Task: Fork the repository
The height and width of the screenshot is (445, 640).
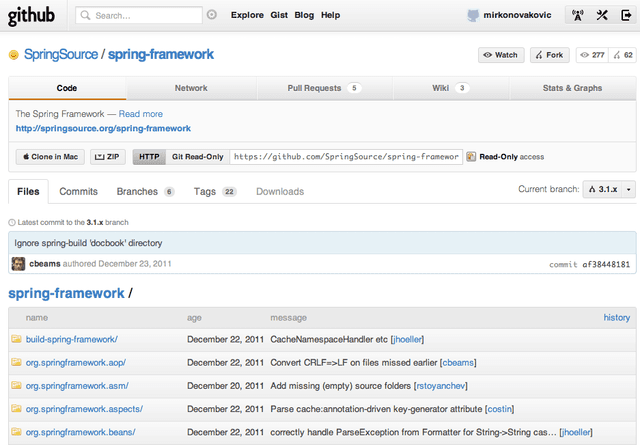Action: (x=550, y=55)
